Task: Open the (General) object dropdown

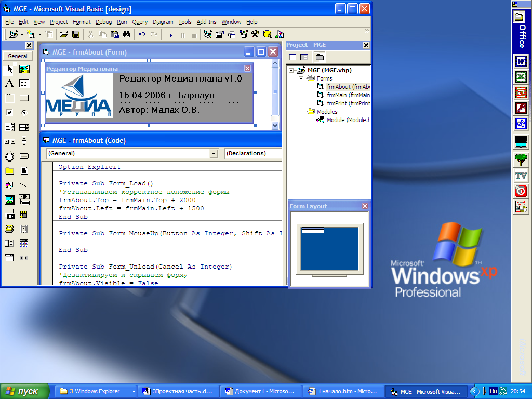Action: pos(213,154)
